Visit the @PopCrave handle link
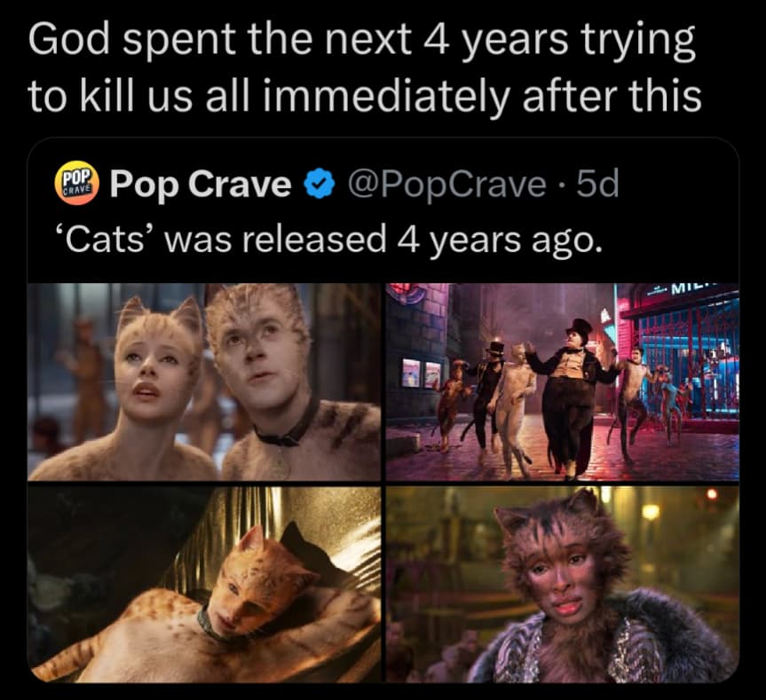 [446, 185]
